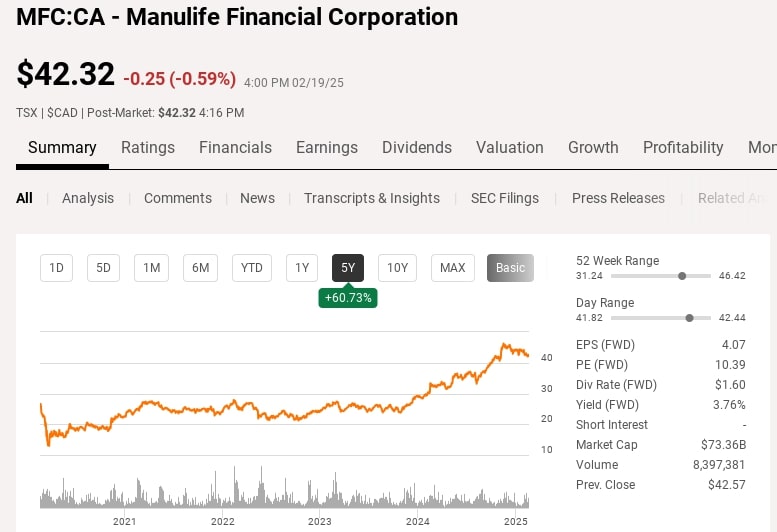Click the 52 Week Range slider marker
This screenshot has height=532, width=777.
682,275
